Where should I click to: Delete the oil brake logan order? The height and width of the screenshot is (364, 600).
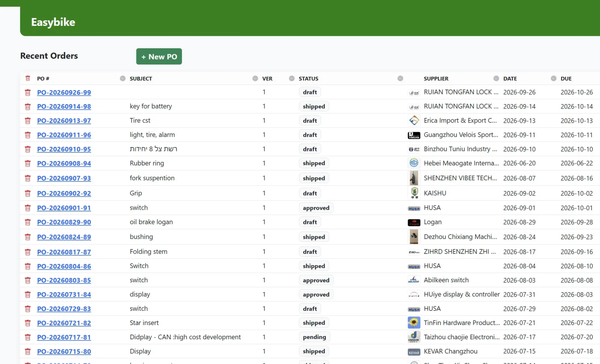point(28,222)
